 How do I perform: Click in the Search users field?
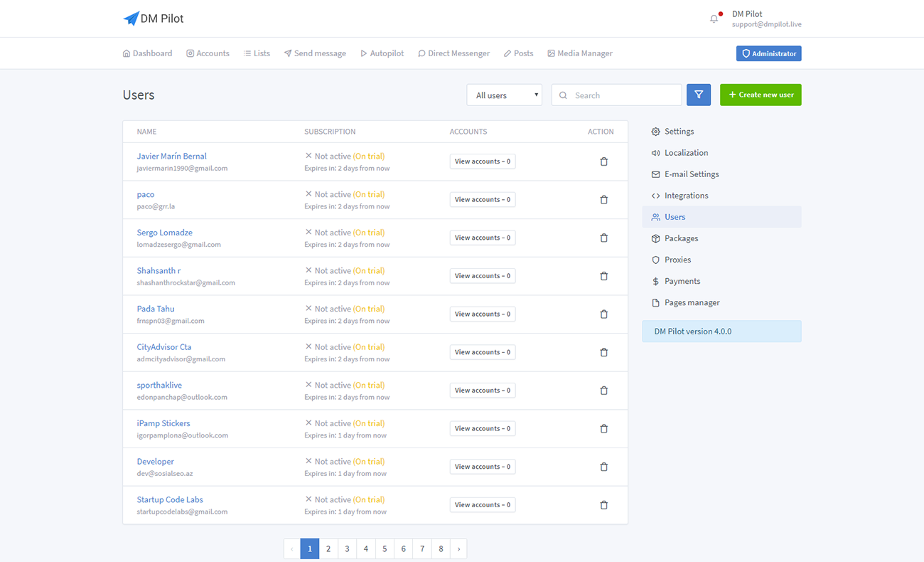[x=616, y=95]
